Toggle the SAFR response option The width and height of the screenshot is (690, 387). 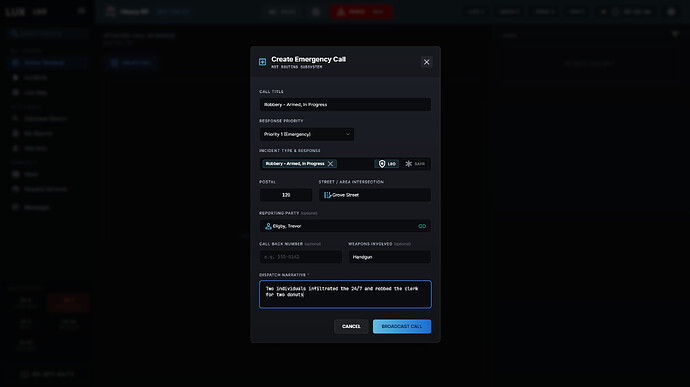point(415,164)
